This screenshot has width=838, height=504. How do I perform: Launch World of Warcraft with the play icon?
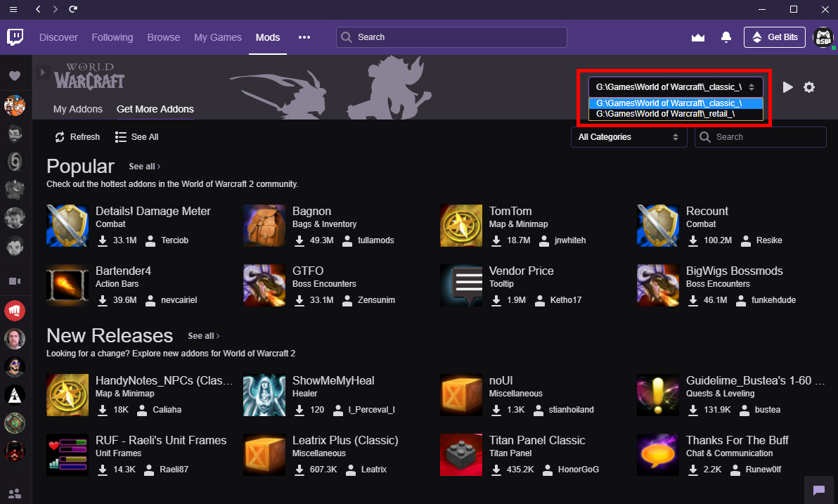click(x=787, y=87)
